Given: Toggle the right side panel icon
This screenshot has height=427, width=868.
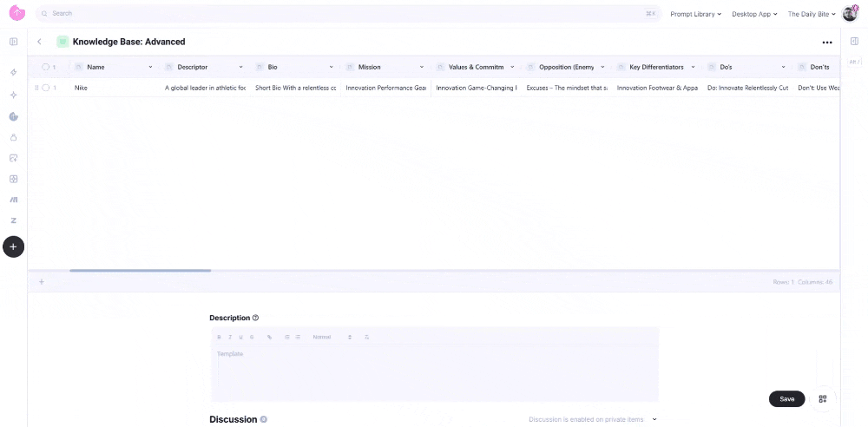Looking at the screenshot, I should coord(854,42).
